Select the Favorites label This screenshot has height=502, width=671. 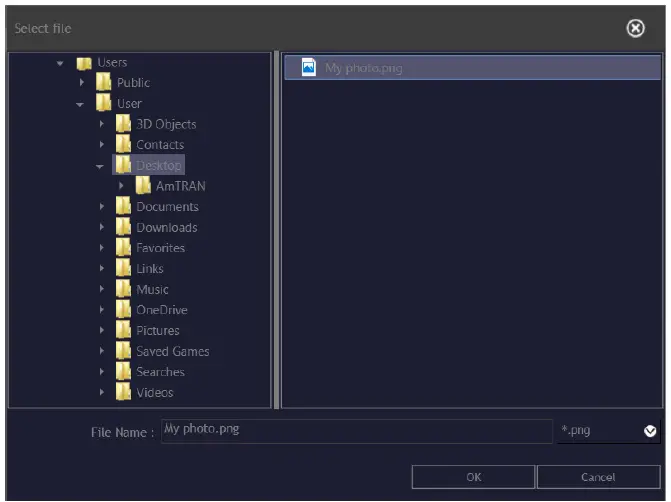(x=160, y=248)
